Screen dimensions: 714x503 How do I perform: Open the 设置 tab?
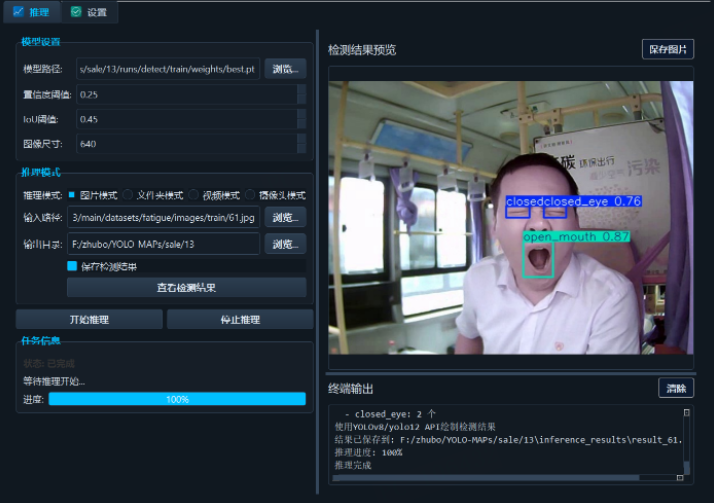(x=89, y=12)
